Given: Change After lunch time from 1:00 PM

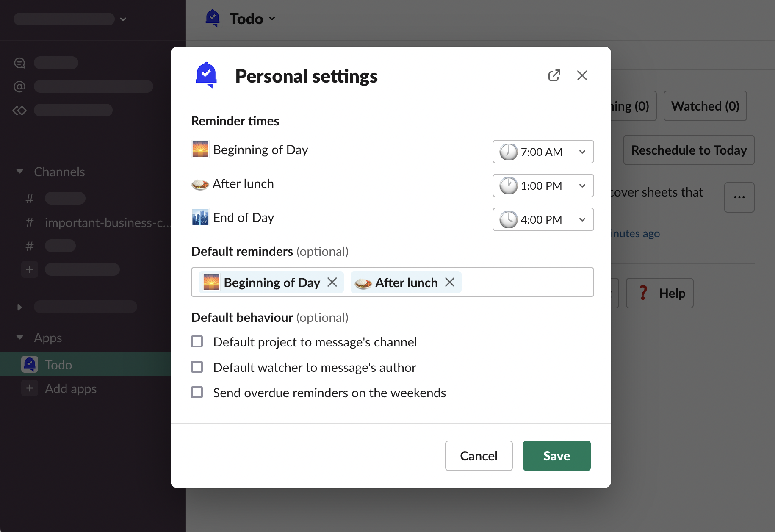Looking at the screenshot, I should tap(543, 186).
